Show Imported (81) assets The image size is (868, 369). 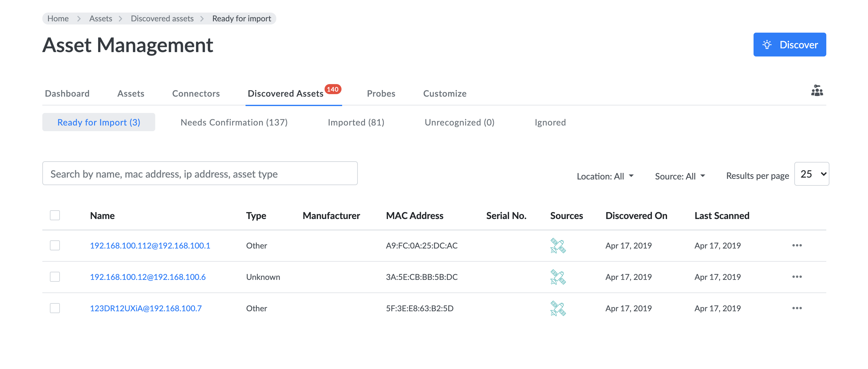pyautogui.click(x=356, y=122)
